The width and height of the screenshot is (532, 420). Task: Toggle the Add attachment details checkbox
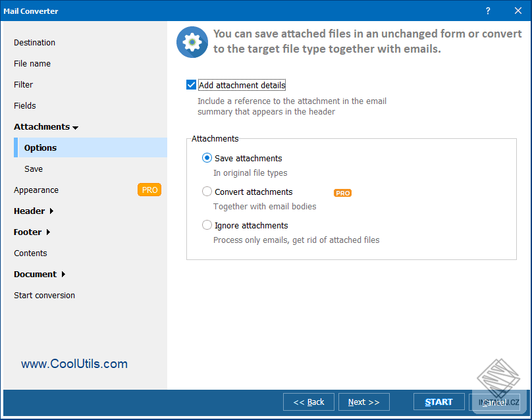192,85
